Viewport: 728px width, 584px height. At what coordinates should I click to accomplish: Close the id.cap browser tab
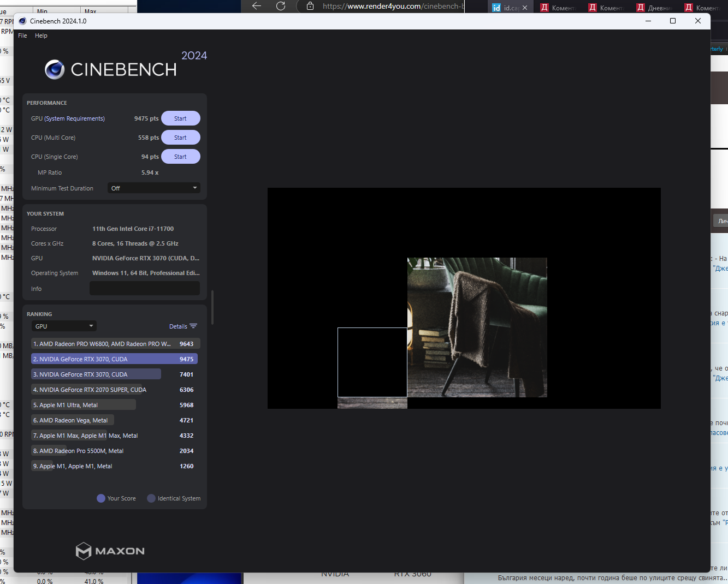525,8
